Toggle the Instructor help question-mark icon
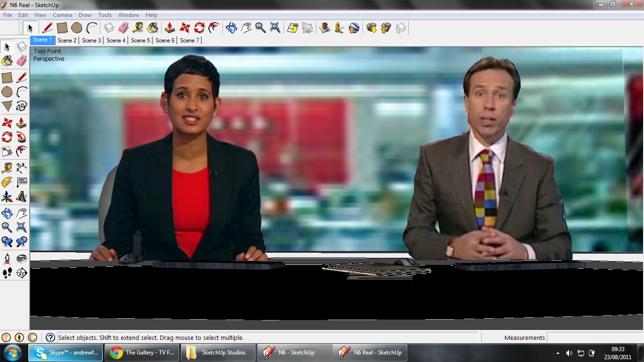The height and width of the screenshot is (362, 644). [x=50, y=337]
